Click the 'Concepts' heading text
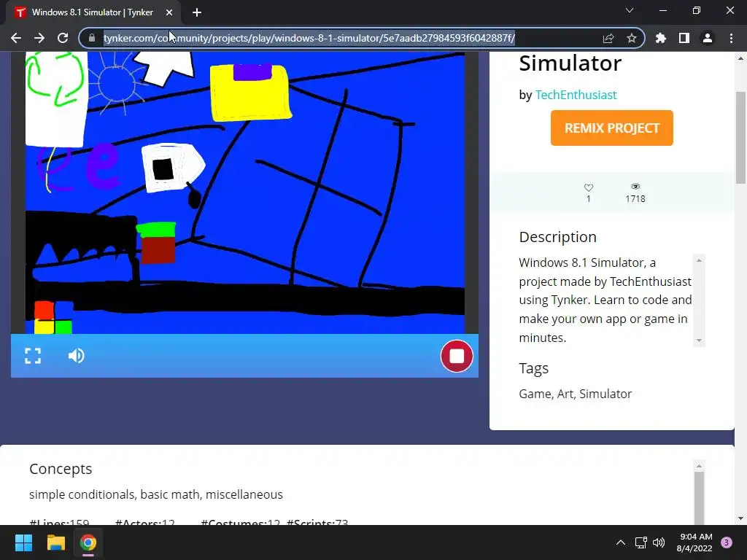Image resolution: width=747 pixels, height=560 pixels. point(61,469)
